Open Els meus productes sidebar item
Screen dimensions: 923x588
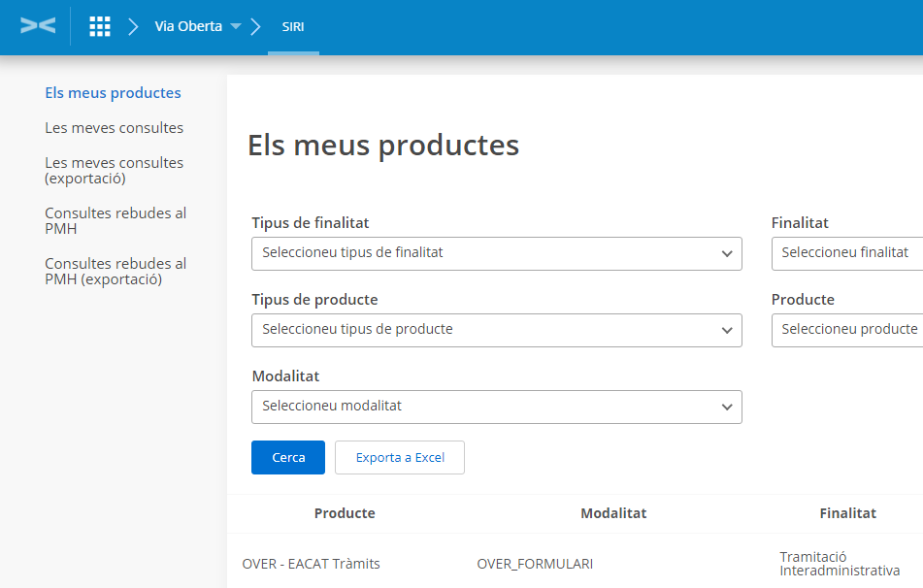pyautogui.click(x=113, y=93)
